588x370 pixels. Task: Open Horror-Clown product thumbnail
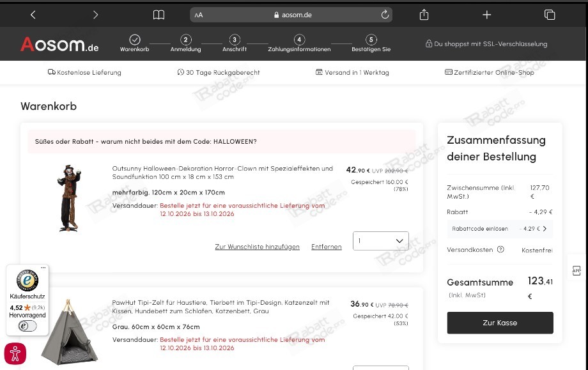69,198
